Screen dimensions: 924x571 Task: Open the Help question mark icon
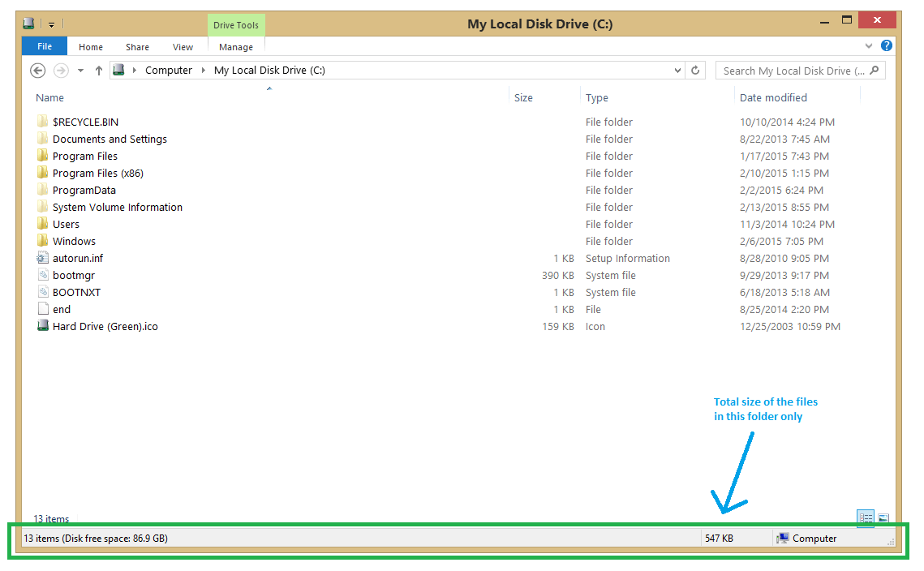click(x=886, y=45)
